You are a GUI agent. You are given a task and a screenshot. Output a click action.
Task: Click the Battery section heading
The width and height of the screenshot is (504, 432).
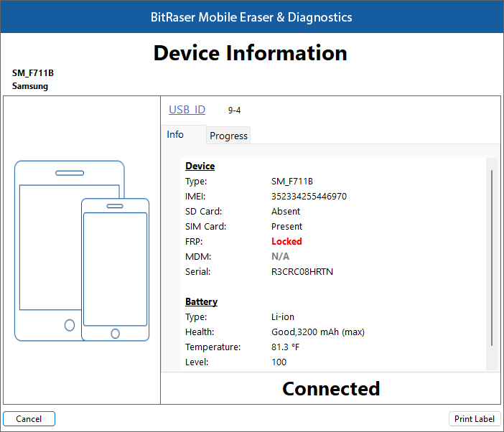click(201, 301)
